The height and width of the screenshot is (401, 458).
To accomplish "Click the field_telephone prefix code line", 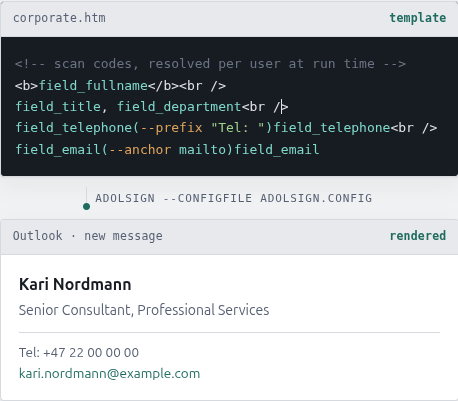I will coord(226,128).
